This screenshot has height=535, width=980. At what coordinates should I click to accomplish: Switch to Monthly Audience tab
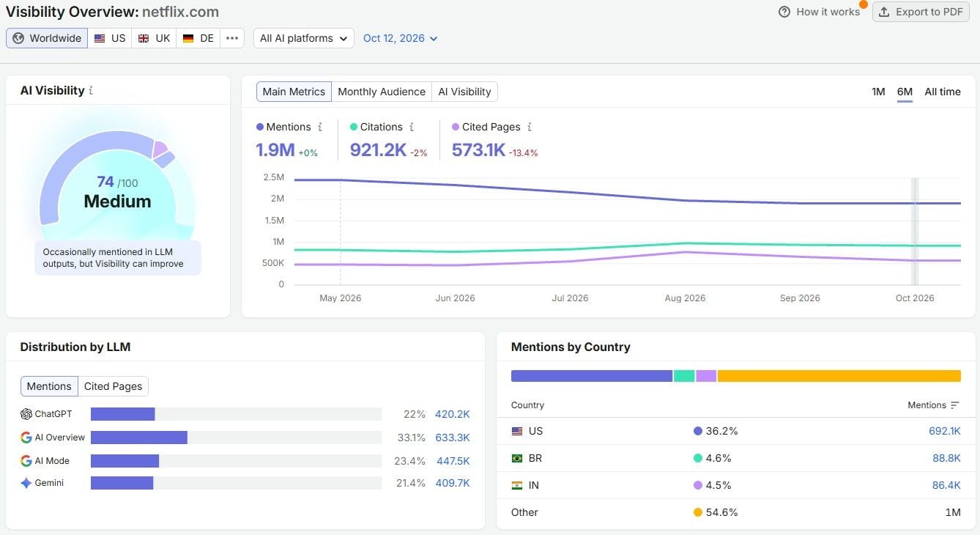382,92
